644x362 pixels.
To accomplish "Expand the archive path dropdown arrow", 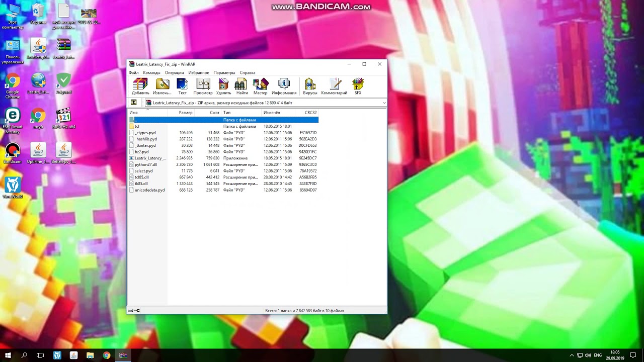I will pos(384,103).
